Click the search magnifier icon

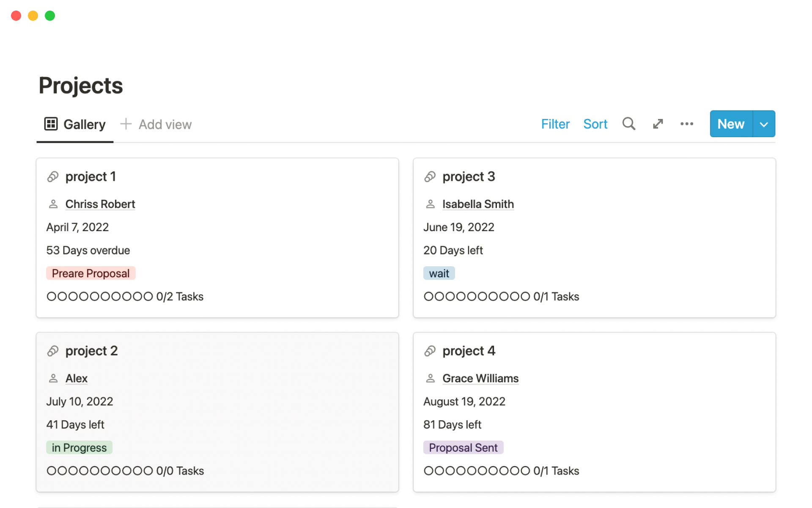628,124
